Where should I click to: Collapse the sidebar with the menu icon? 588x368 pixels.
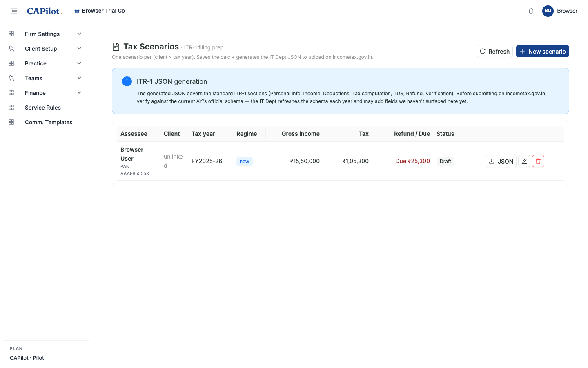[x=14, y=11]
